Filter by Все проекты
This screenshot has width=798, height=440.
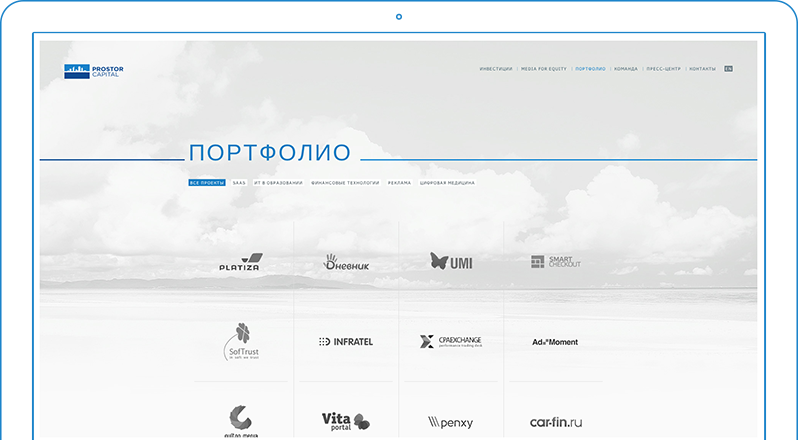pyautogui.click(x=207, y=183)
